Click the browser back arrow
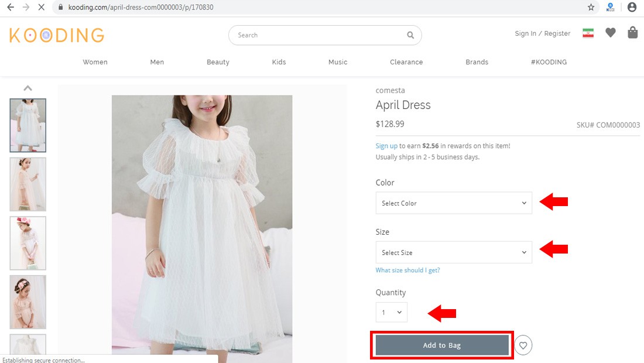This screenshot has height=363, width=644. tap(10, 8)
